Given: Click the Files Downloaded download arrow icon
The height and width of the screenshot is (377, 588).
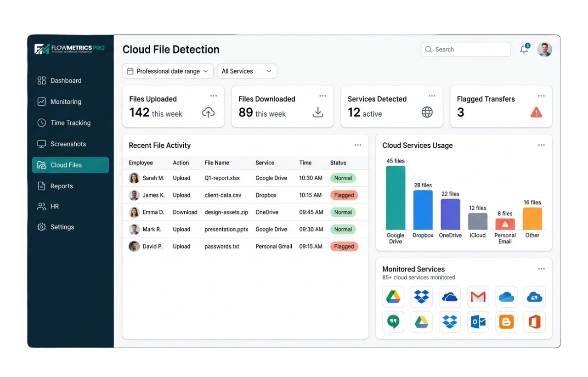Looking at the screenshot, I should [318, 112].
